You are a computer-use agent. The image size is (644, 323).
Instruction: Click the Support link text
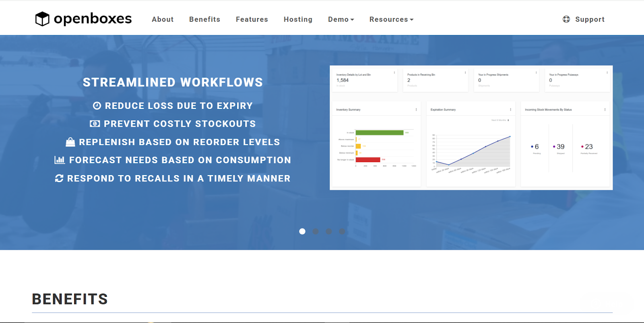pos(590,19)
